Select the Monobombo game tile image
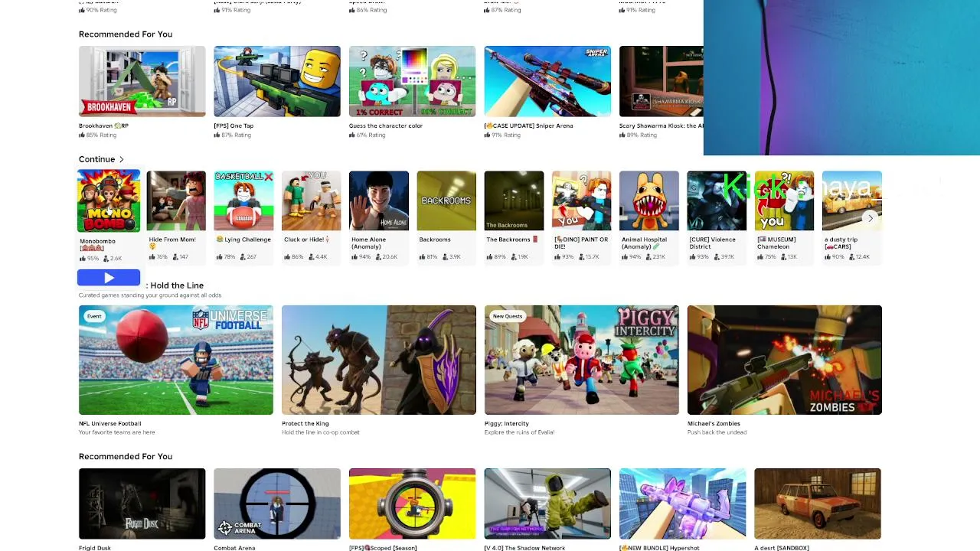This screenshot has width=980, height=551. [x=109, y=201]
